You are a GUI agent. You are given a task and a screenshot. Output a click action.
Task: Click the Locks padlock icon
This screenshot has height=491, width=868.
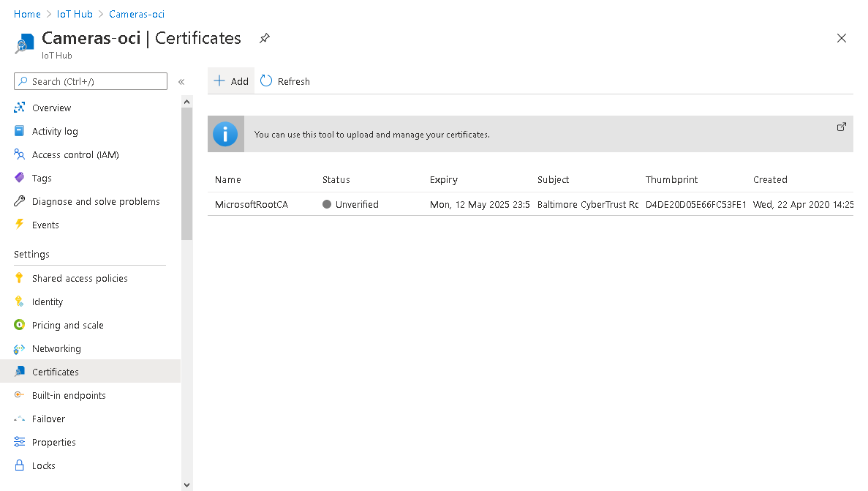point(19,465)
